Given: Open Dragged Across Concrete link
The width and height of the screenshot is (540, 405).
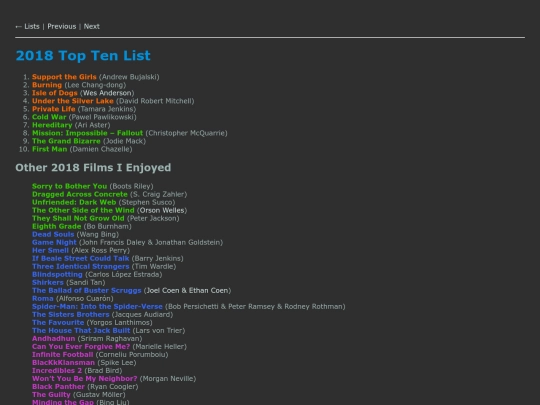Looking at the screenshot, I should point(80,194).
